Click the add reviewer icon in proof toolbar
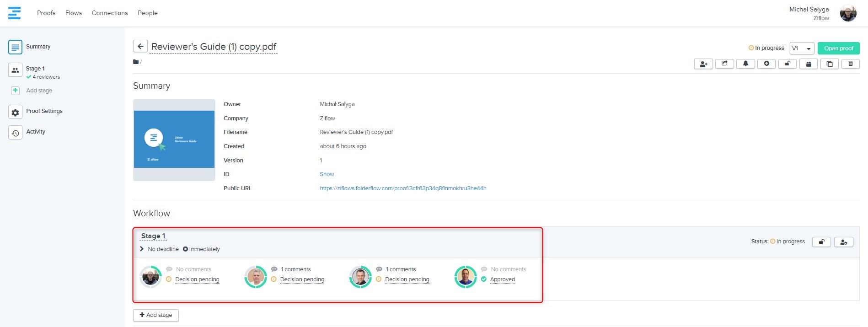This screenshot has height=327, width=868. [703, 64]
